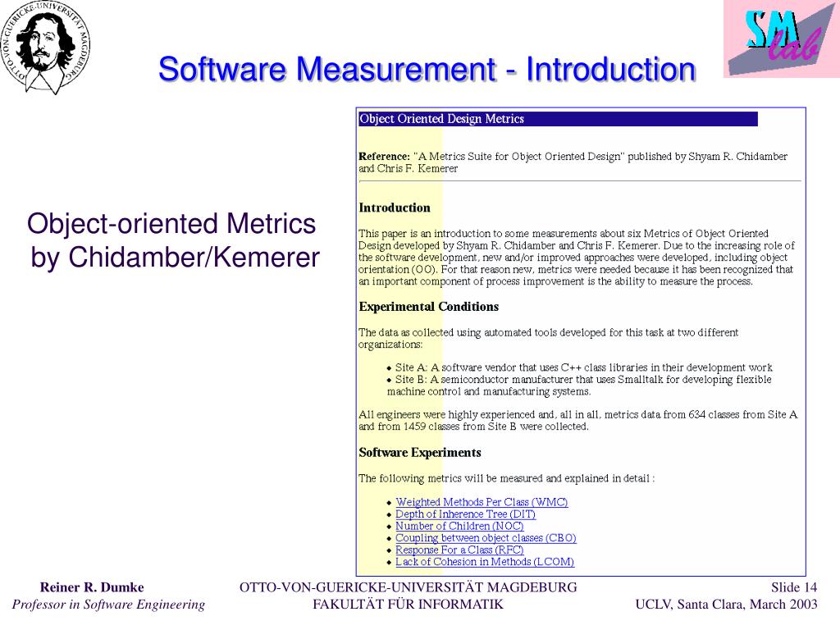Click the Introduction heading
840x630 pixels.
[395, 208]
